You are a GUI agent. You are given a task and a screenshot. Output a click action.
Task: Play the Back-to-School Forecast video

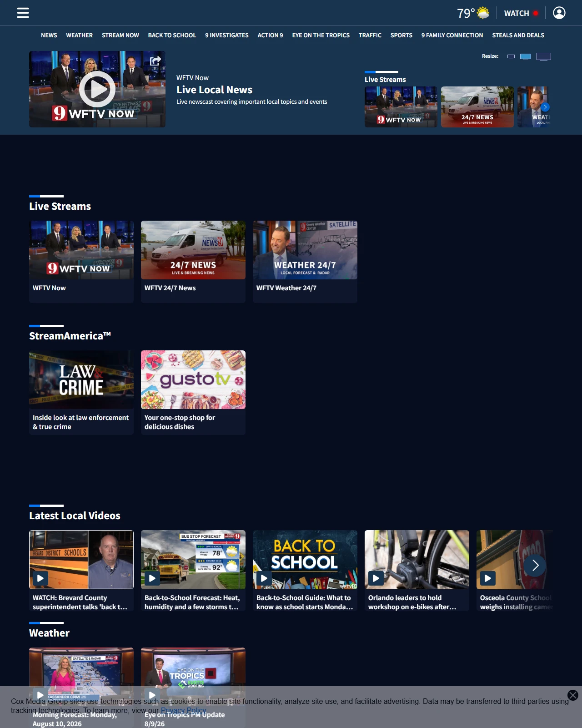tap(193, 571)
